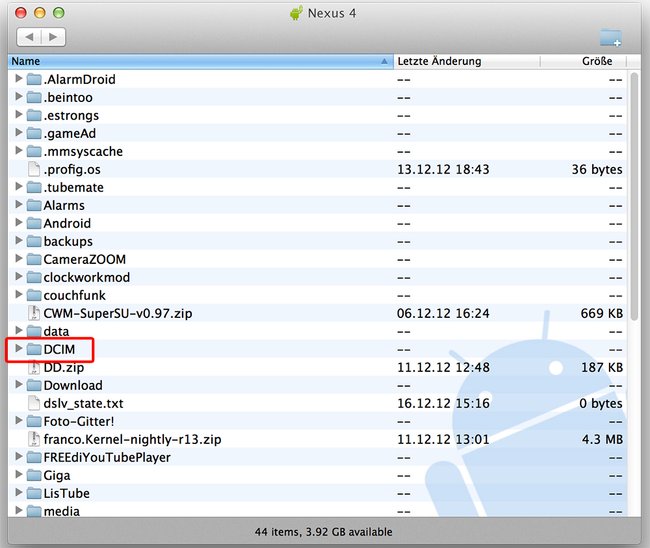Click the CWM-SuperSU-v0.97.zip file name
Screen dimensions: 650x548
point(118,313)
